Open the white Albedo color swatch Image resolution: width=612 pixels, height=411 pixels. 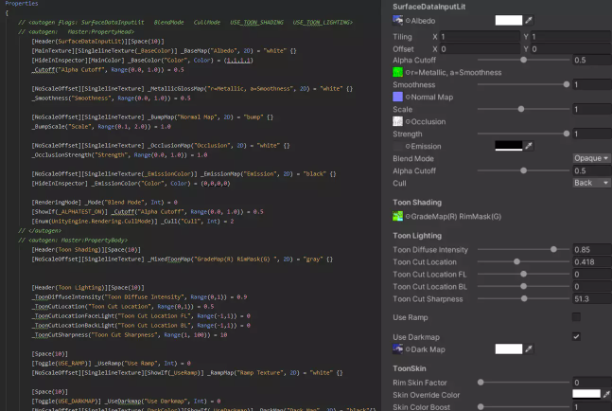[509, 20]
